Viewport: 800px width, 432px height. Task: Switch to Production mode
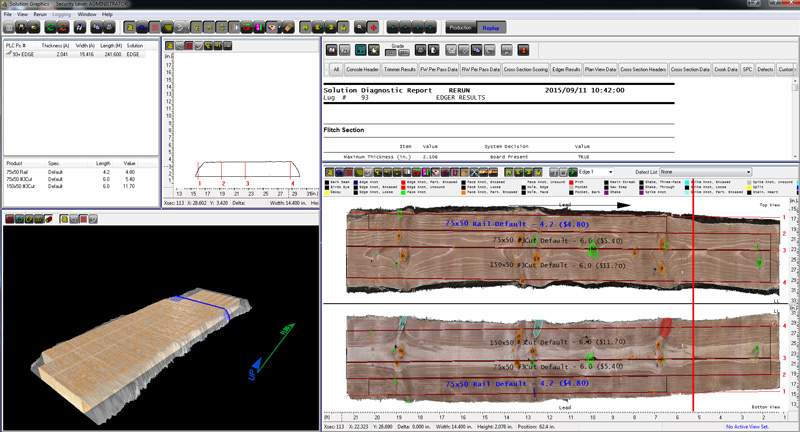461,28
